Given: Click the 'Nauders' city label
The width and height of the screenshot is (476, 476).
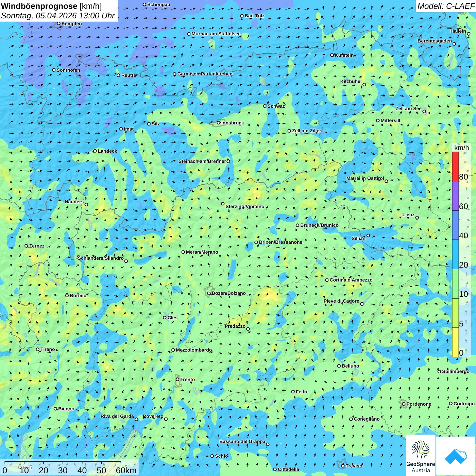Looking at the screenshot, I should (x=74, y=202).
